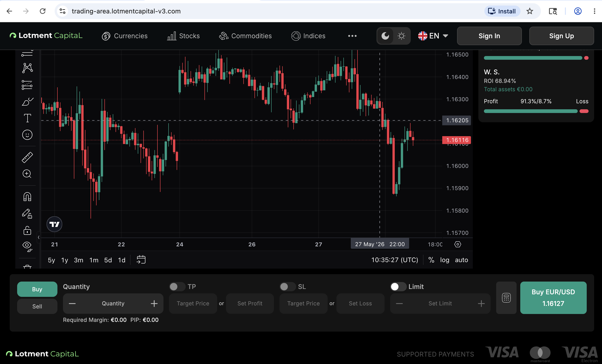Screen dimensions: 602x364
Task: Click the Buy EUR/USD 1.16127 button
Action: 553,298
